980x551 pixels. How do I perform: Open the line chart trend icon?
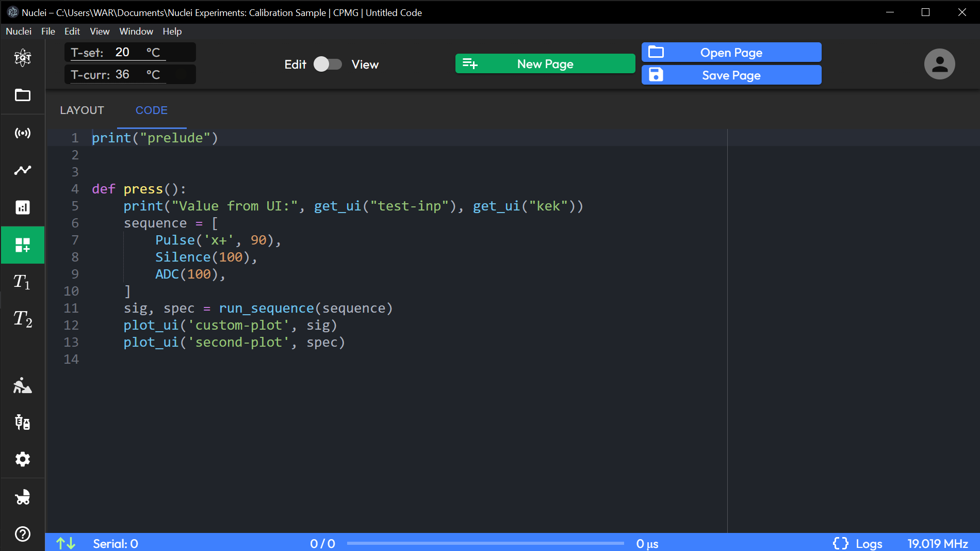(23, 170)
